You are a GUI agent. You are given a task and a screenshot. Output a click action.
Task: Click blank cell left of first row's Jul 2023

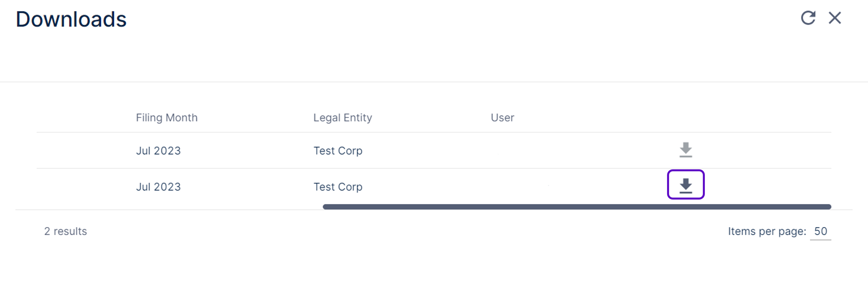[x=84, y=151]
